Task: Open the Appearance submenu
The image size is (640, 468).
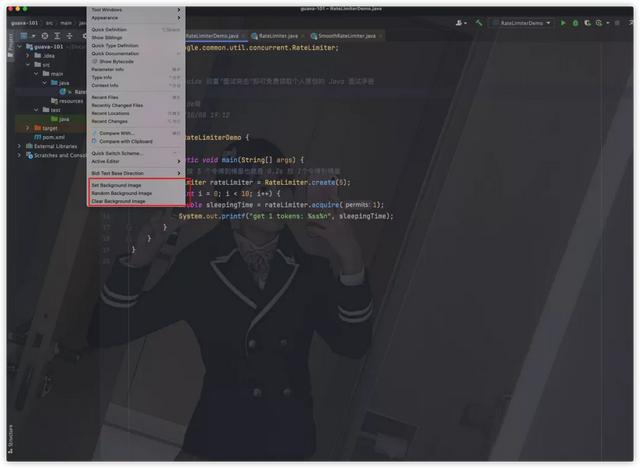Action: coord(136,18)
